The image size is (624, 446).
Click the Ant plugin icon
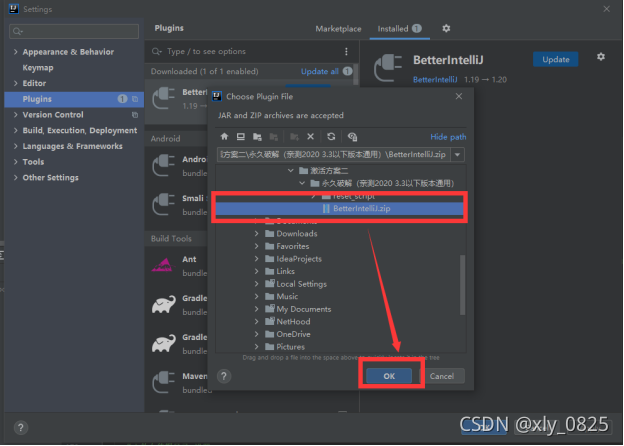tap(163, 265)
